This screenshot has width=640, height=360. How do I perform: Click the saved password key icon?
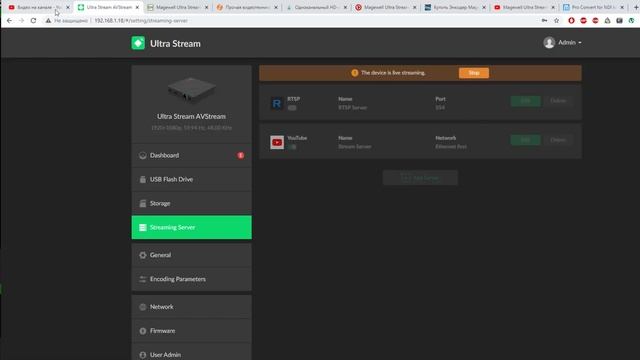(x=544, y=20)
